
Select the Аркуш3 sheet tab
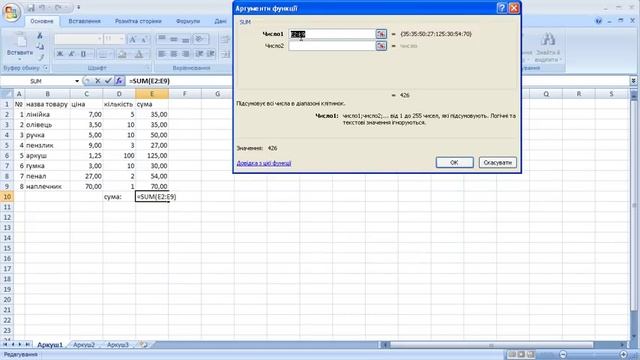pos(118,345)
